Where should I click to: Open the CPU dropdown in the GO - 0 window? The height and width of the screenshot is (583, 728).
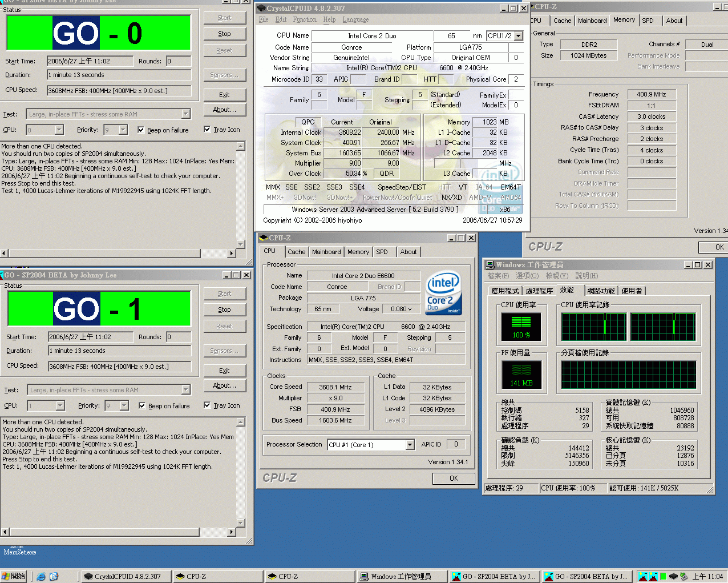point(59,130)
